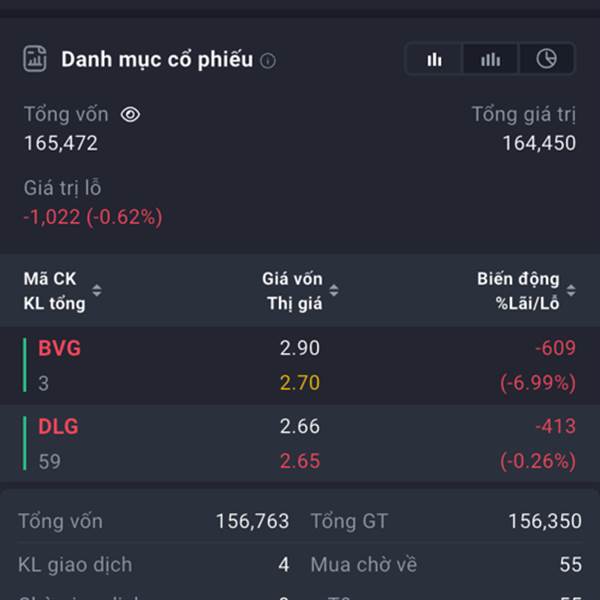Click BVG loss value -609
This screenshot has width=600, height=600.
pos(555,349)
